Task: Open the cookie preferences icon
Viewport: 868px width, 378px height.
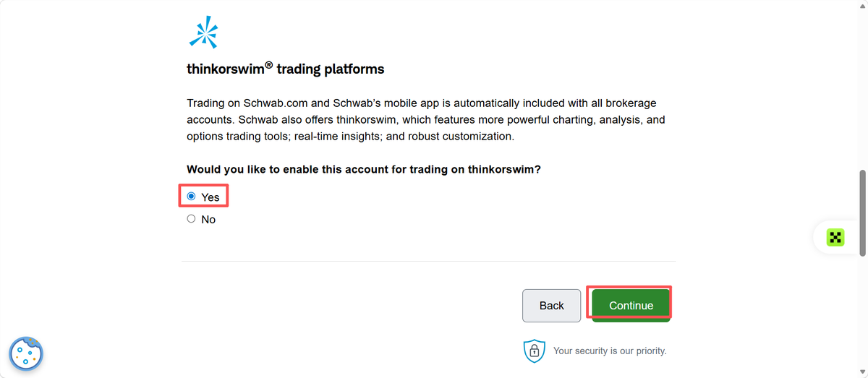Action: click(26, 353)
